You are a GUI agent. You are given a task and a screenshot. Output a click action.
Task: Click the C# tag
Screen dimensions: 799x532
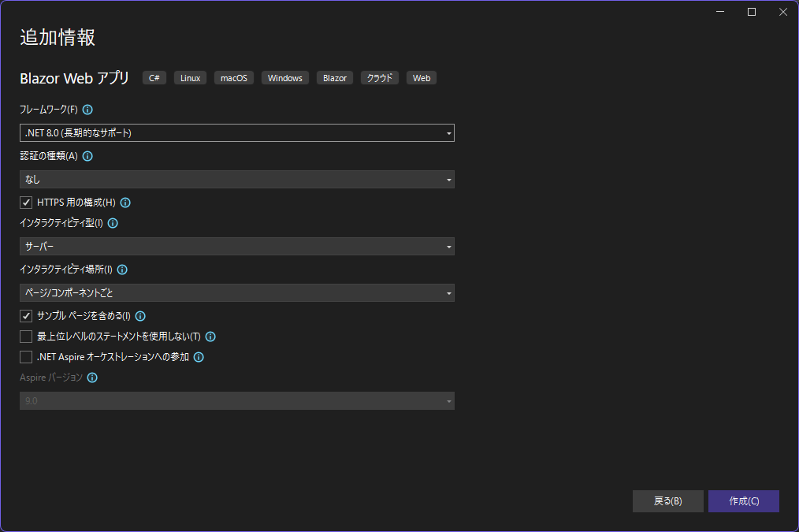pos(154,78)
